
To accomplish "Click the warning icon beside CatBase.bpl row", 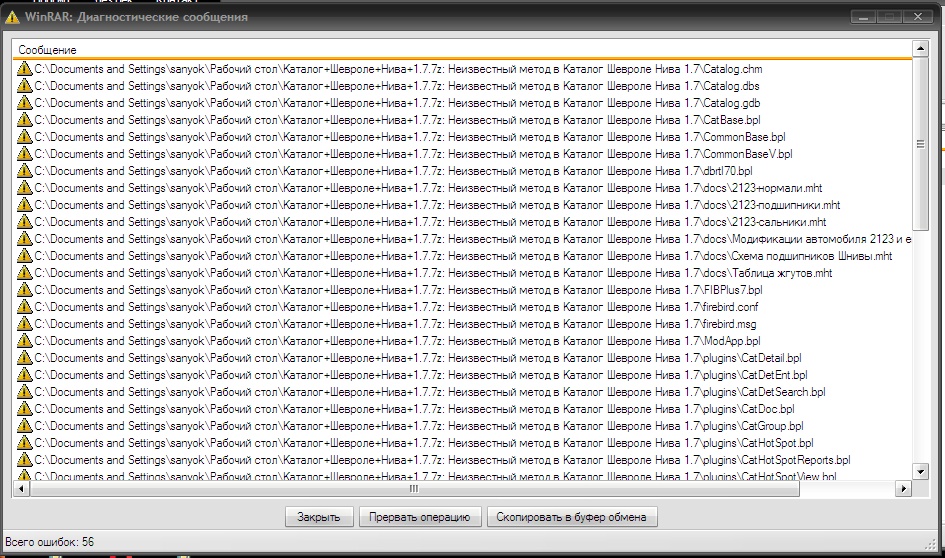I will coord(24,119).
